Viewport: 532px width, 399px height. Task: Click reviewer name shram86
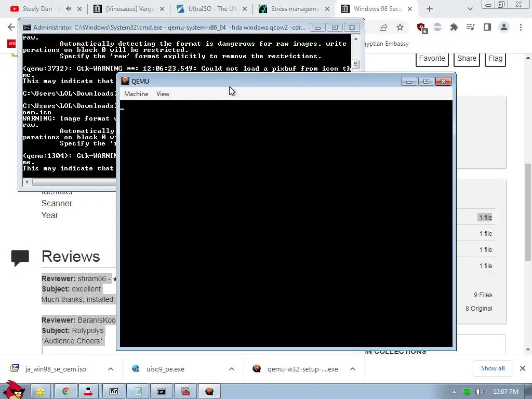coord(91,278)
